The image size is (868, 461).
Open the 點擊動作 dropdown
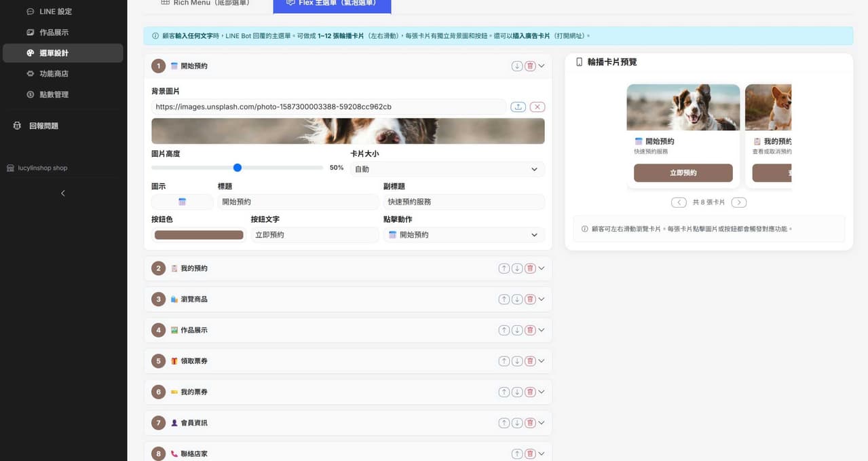464,235
